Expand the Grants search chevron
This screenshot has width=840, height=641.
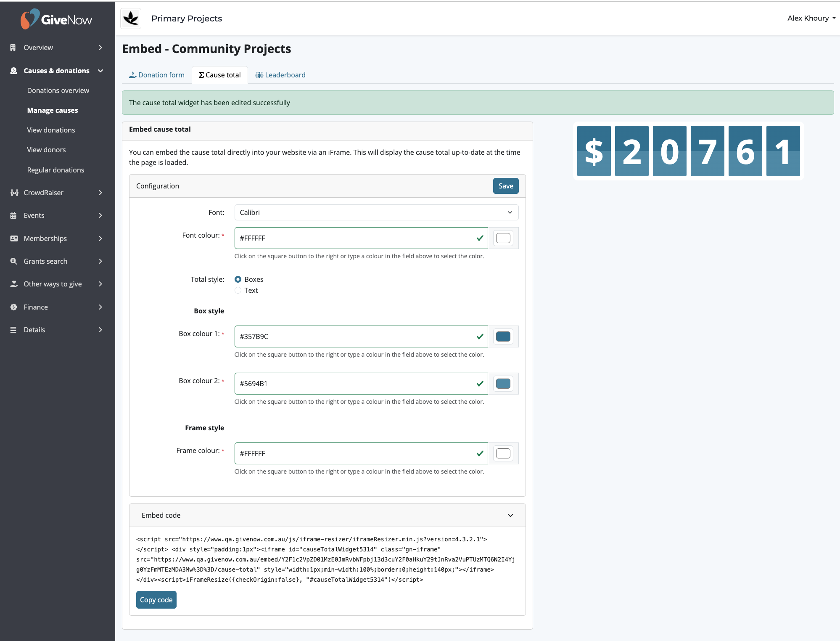click(x=100, y=261)
